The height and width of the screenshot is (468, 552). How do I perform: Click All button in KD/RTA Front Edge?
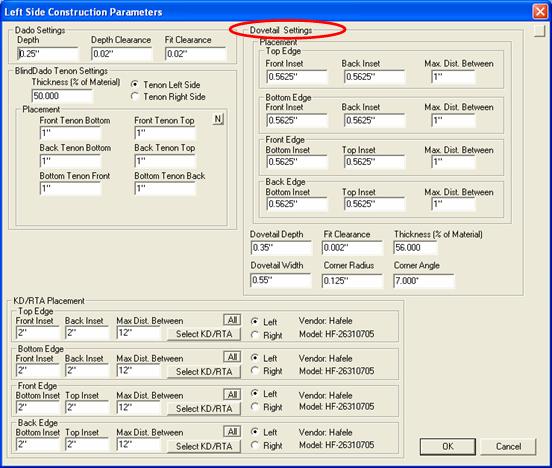pyautogui.click(x=232, y=394)
